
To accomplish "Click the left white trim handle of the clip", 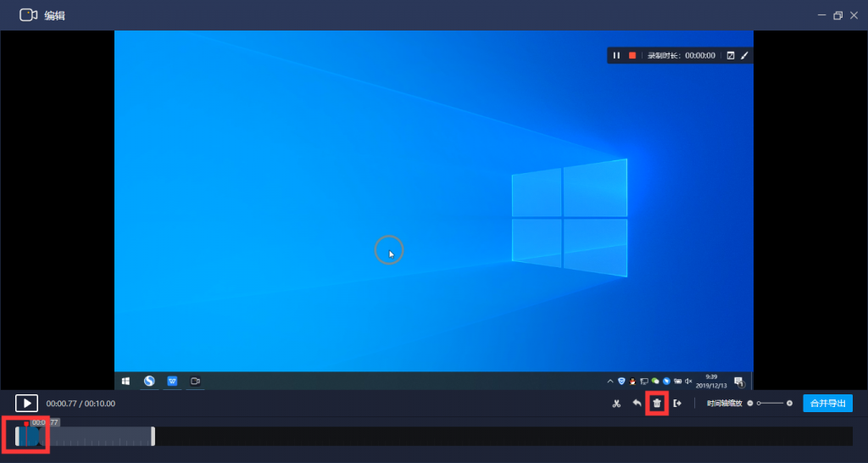I will (x=17, y=437).
